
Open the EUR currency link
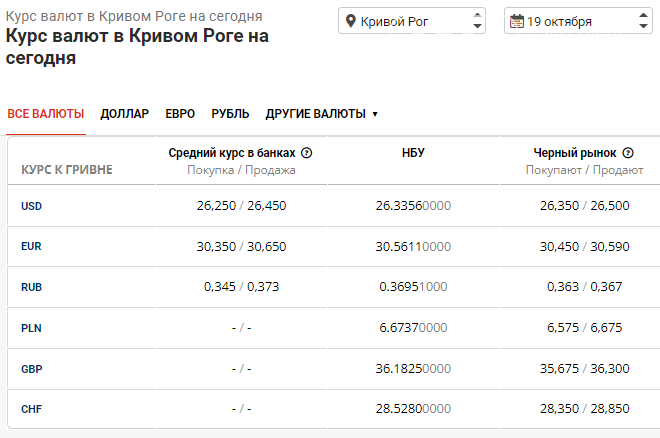[x=31, y=246]
